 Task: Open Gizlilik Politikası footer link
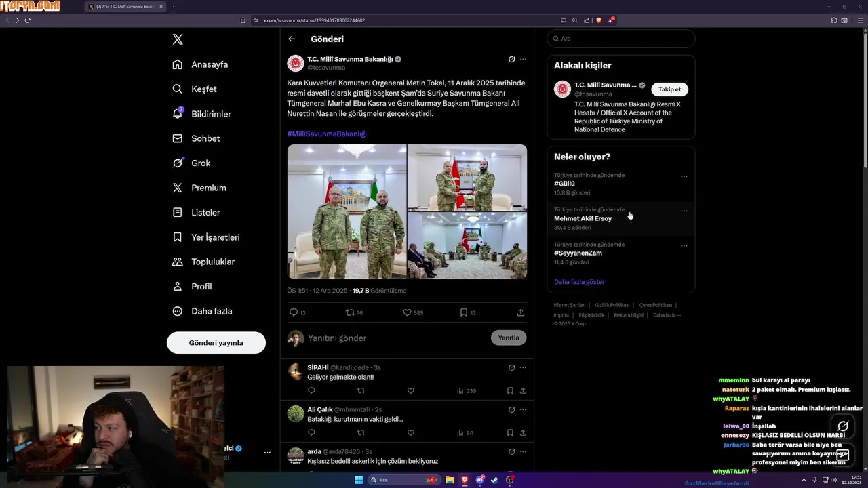coord(612,305)
